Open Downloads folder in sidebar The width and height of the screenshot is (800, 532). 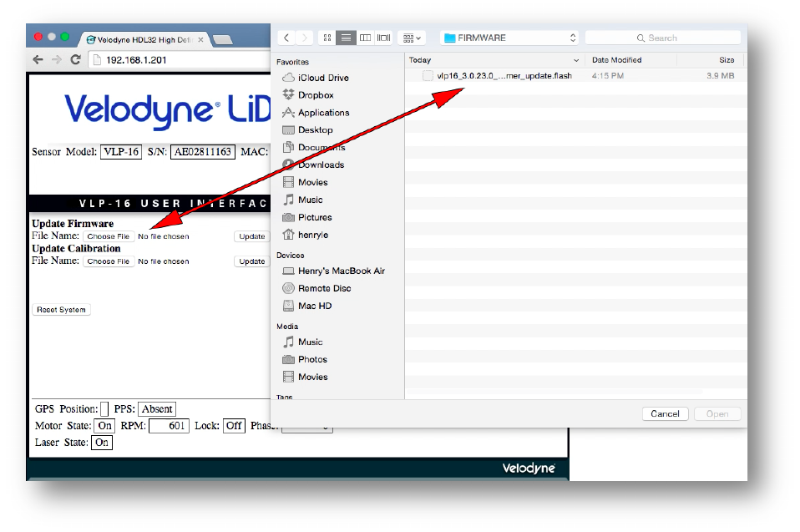(321, 165)
